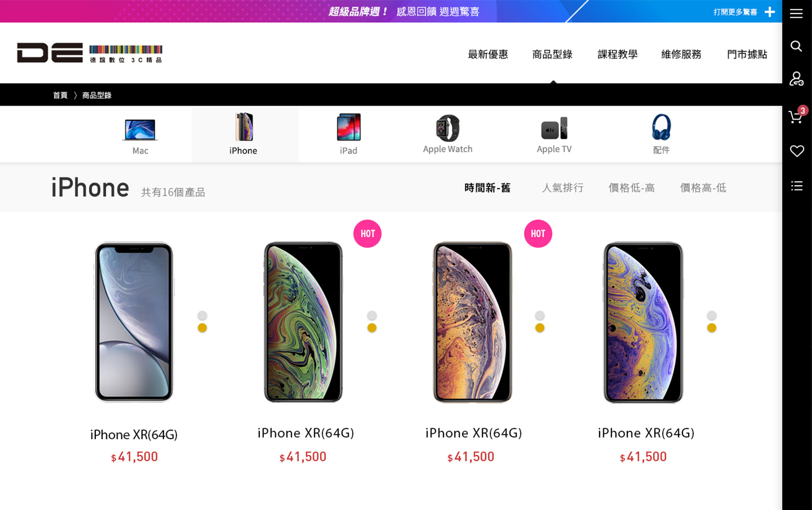Click the list view icon in sidebar
The height and width of the screenshot is (510, 812).
click(797, 186)
